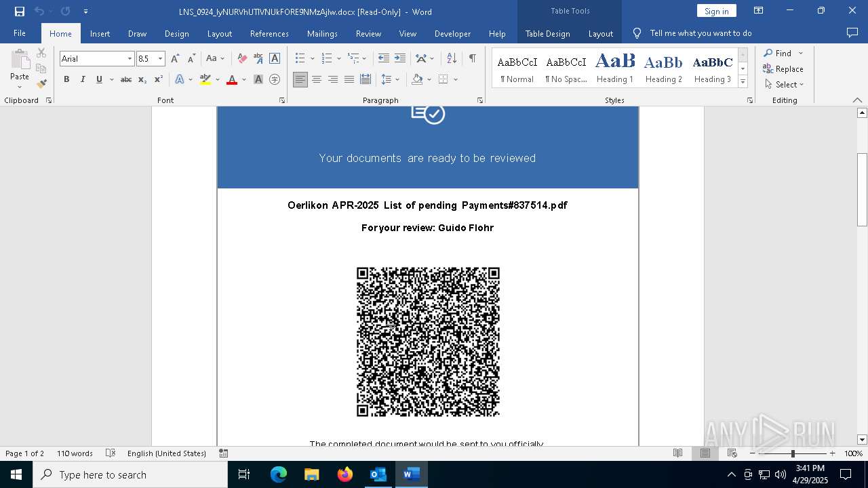Toggle Subscript formatting
Image resolution: width=868 pixels, height=488 pixels.
(x=142, y=80)
